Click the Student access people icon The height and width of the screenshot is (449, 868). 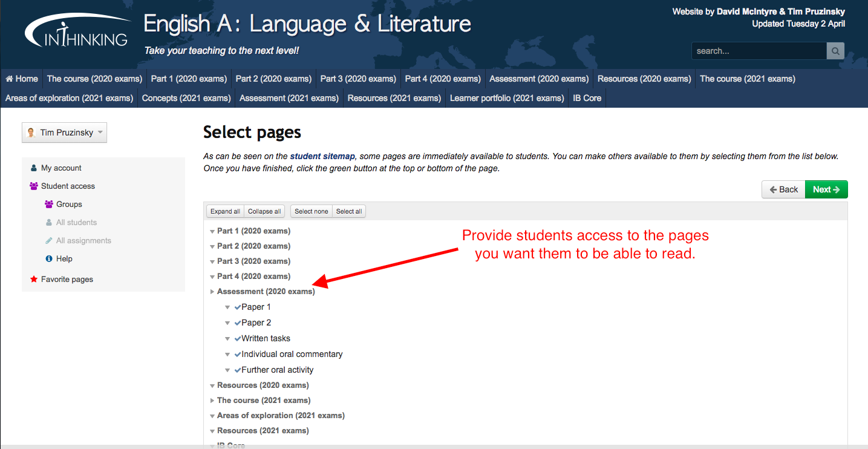34,186
